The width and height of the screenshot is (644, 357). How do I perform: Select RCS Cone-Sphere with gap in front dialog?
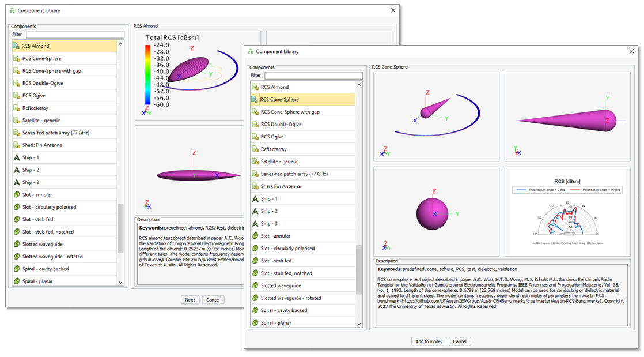point(290,112)
